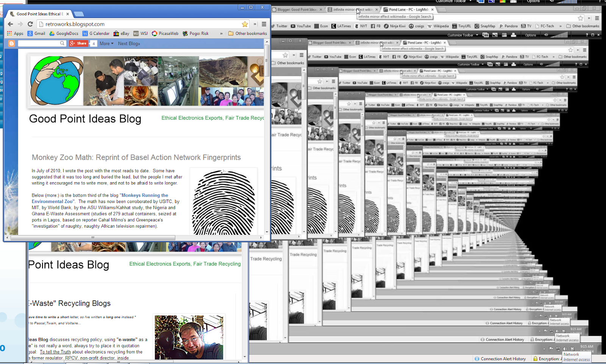
Task: Click the Blogger navbar search field
Action: pyautogui.click(x=42, y=44)
